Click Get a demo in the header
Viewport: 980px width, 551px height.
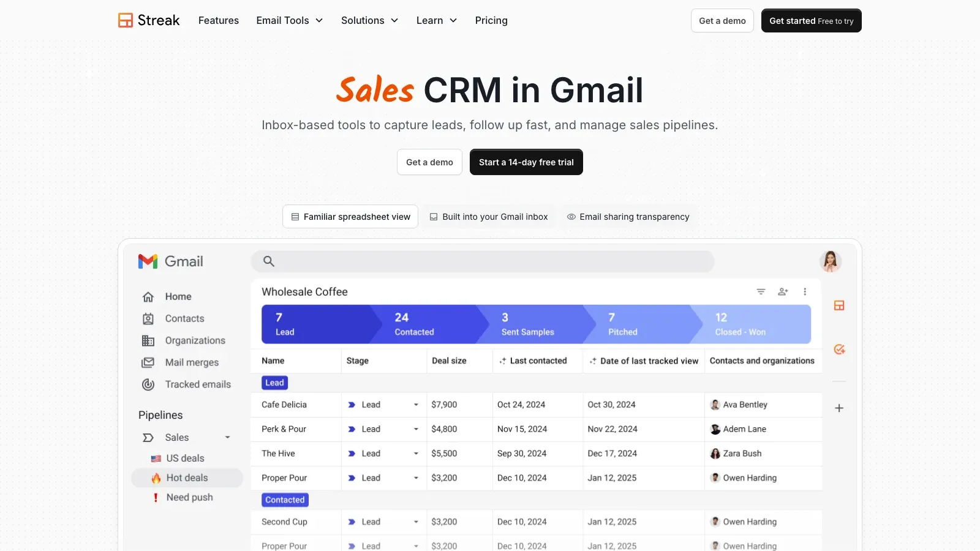(722, 21)
